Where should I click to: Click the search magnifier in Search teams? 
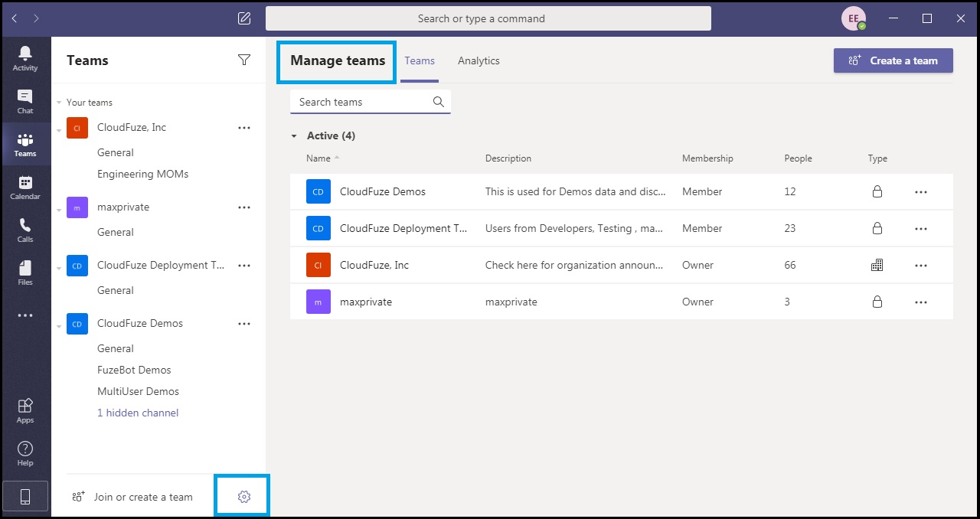pos(439,102)
